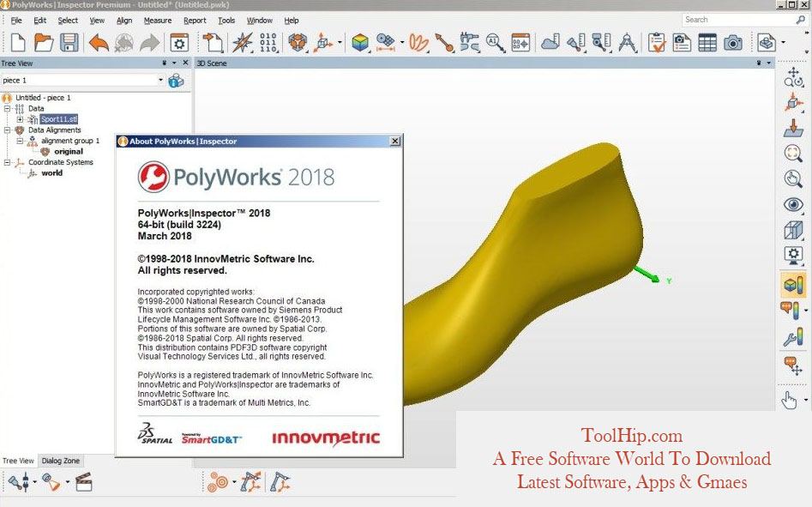Close the Tree View panel
The height and width of the screenshot is (507, 812).
coord(185,63)
